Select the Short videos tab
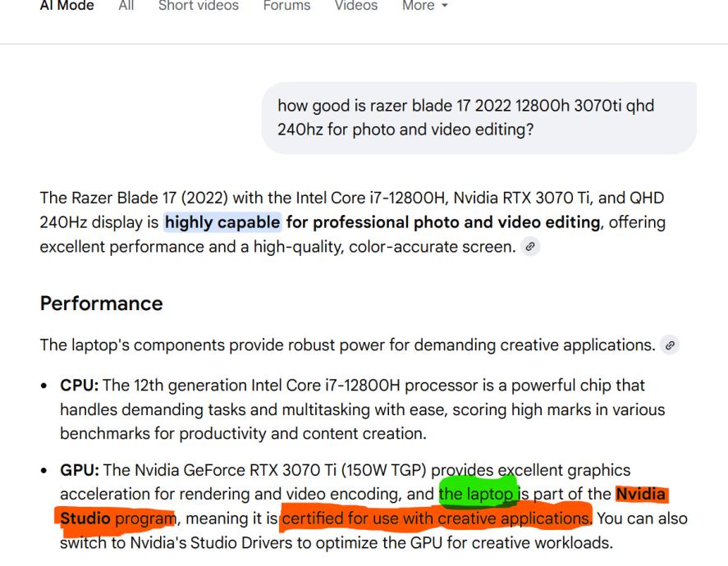This screenshot has height=566, width=728. pos(199,6)
